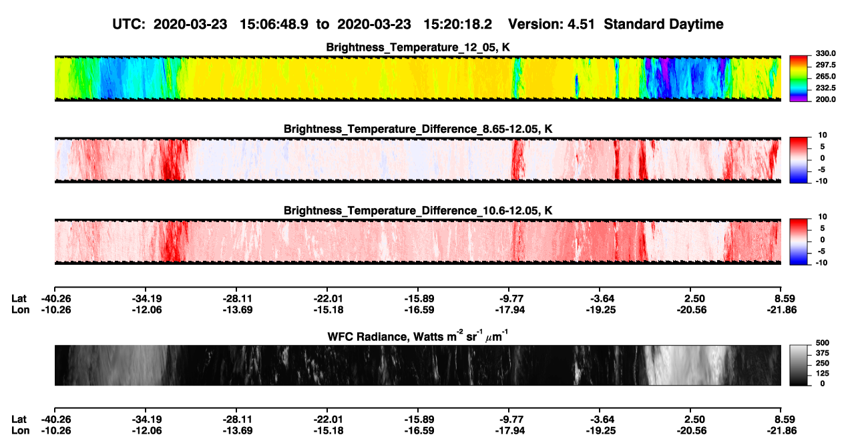
Task: Click the Brightness_Temperature_Difference_8.65-12.05 panel title
Action: pos(418,129)
